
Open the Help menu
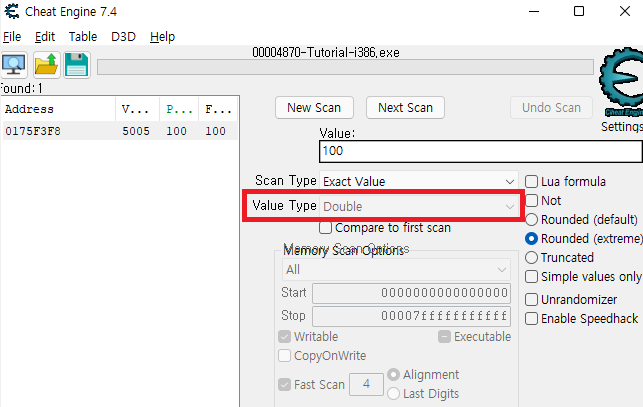162,37
